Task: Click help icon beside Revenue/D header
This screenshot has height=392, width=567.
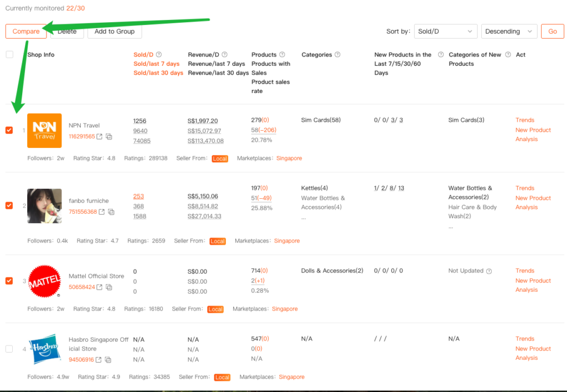Action: [224, 55]
